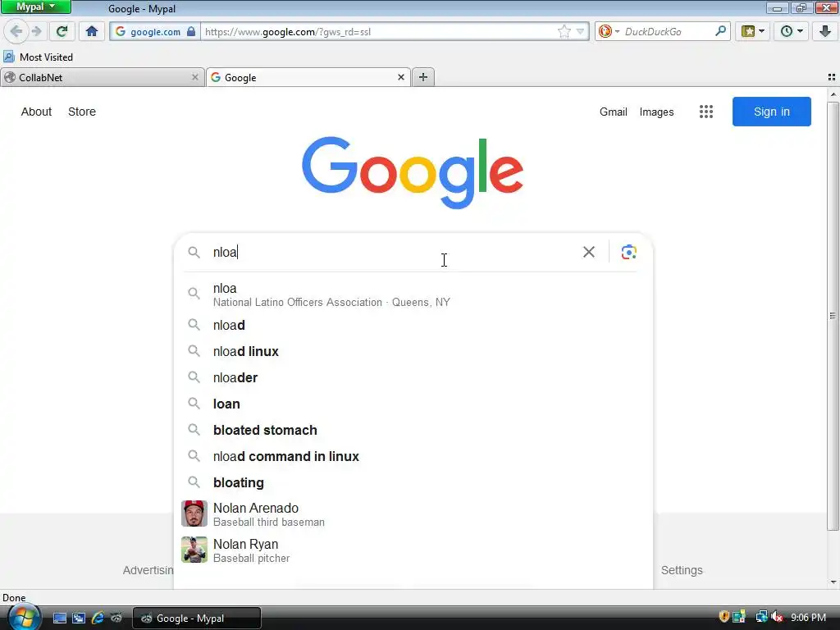Select the Google tab
This screenshot has width=840, height=630.
308,77
